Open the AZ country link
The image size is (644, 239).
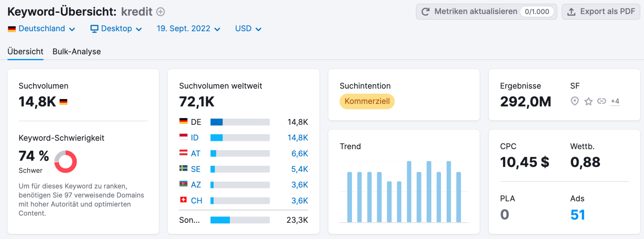[x=196, y=185]
